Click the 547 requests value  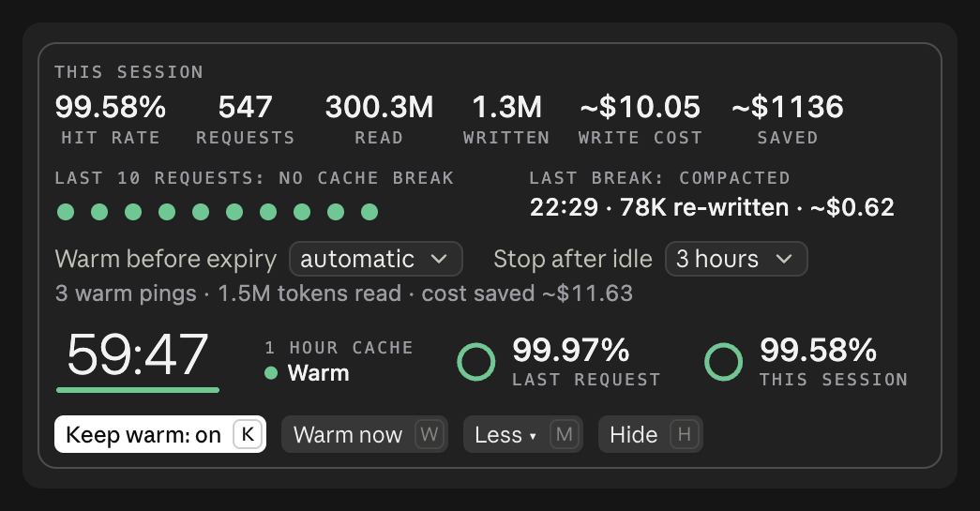click(245, 107)
